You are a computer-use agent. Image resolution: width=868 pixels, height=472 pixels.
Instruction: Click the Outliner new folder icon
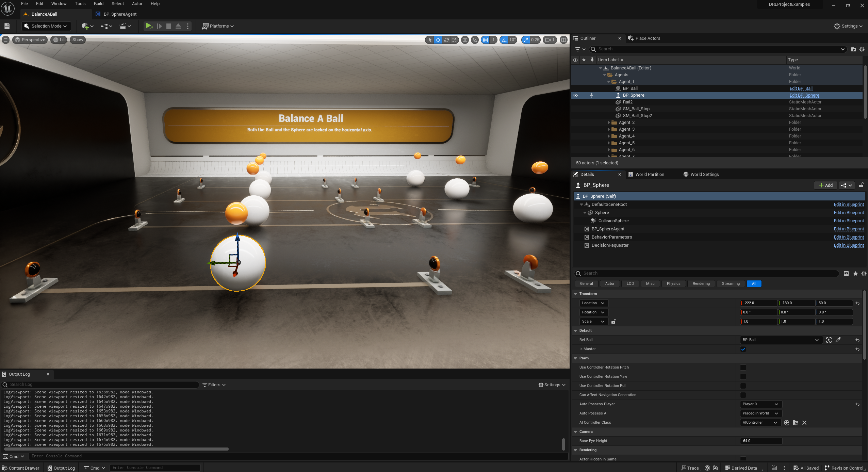coord(853,49)
